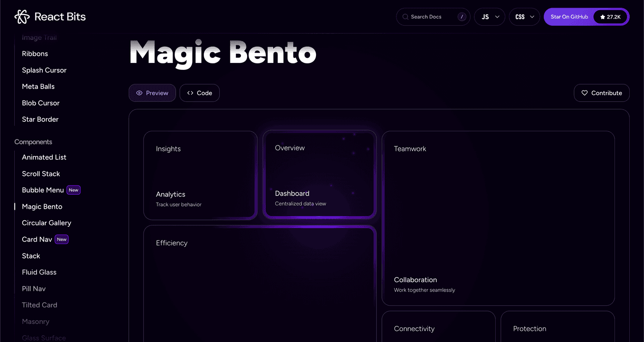
Task: Click the React Bits atom logo
Action: pyautogui.click(x=22, y=17)
